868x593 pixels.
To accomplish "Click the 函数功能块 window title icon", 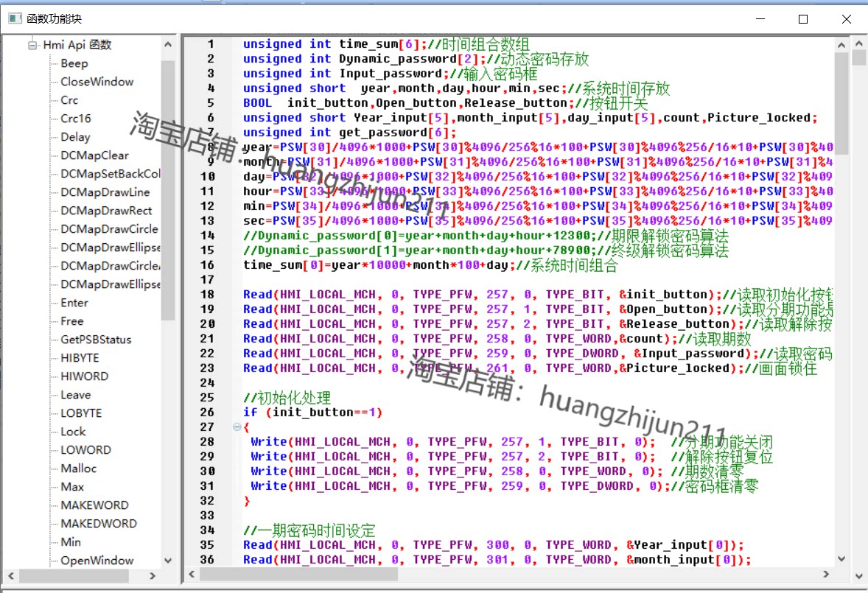I will pos(15,19).
